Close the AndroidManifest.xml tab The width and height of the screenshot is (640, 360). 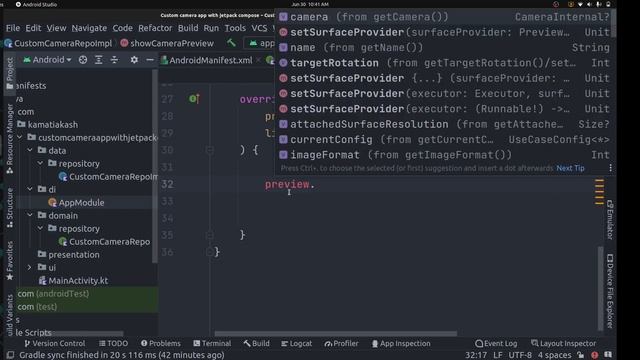pos(258,60)
